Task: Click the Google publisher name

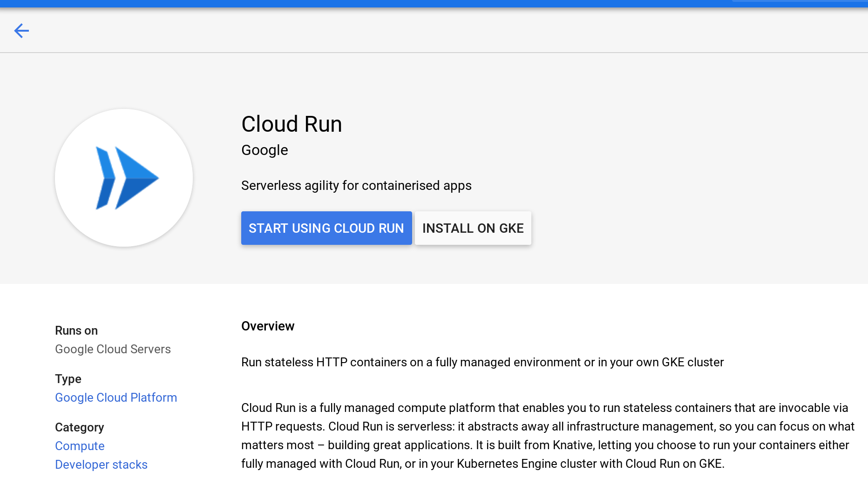Action: [x=264, y=150]
